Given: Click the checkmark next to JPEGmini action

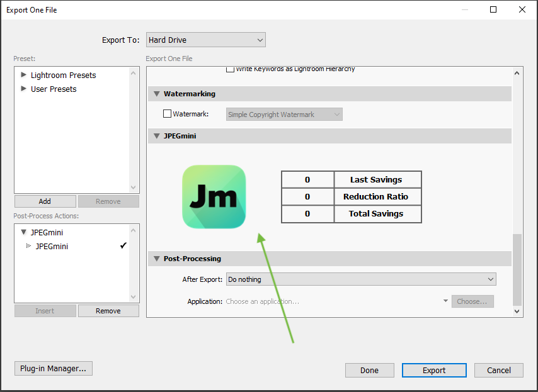Looking at the screenshot, I should pyautogui.click(x=123, y=245).
